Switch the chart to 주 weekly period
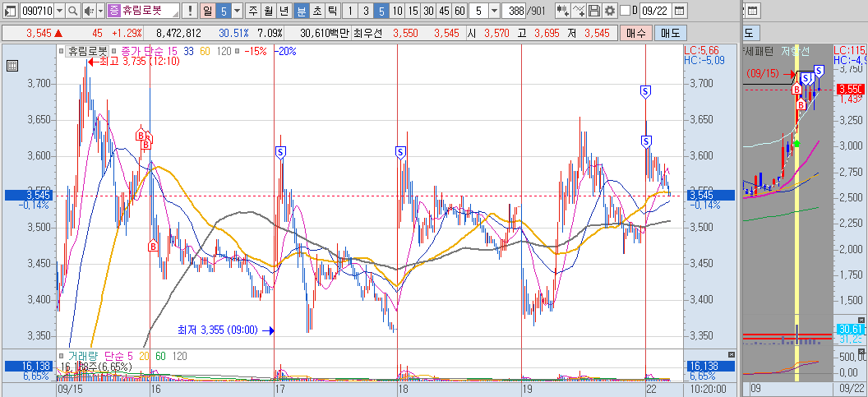The height and width of the screenshot is (397, 868). tap(253, 11)
